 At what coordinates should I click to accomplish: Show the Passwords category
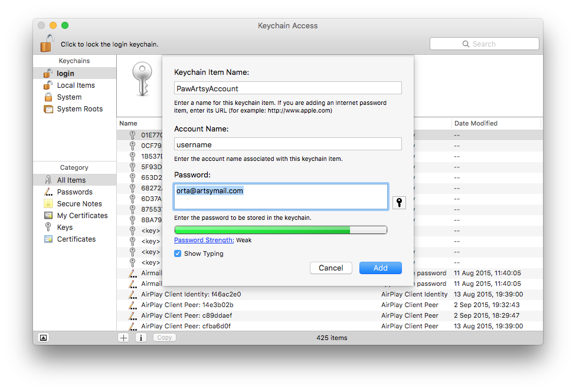pyautogui.click(x=74, y=192)
